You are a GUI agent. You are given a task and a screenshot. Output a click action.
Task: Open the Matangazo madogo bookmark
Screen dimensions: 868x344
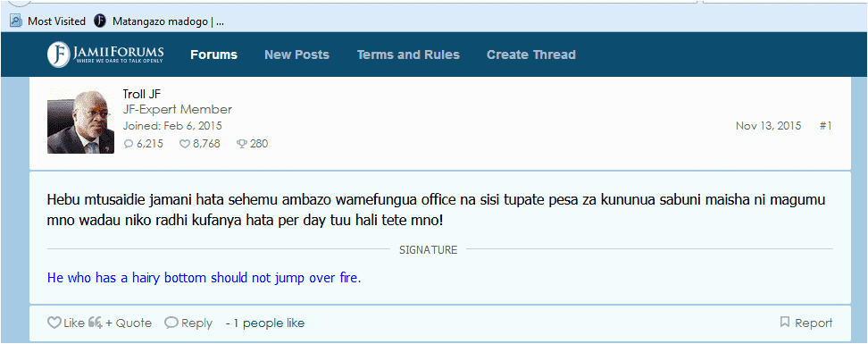click(x=159, y=21)
